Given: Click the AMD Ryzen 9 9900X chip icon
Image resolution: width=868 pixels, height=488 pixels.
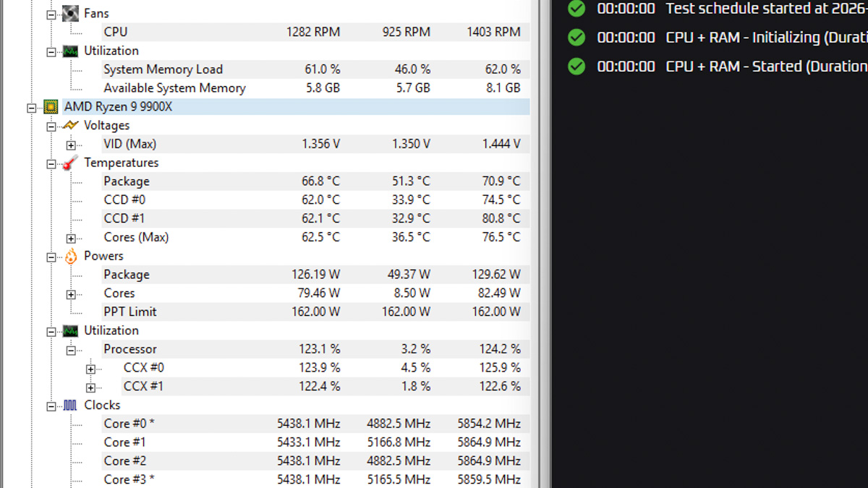Looking at the screenshot, I should [51, 107].
